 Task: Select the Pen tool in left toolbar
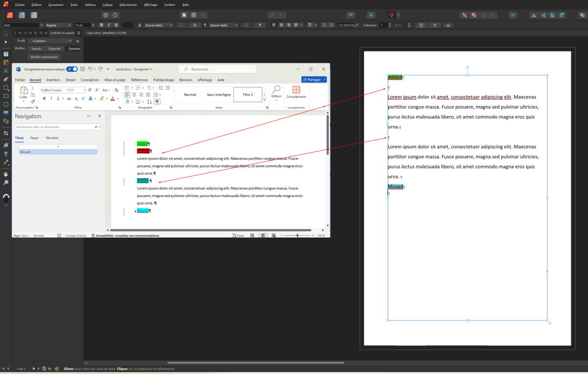point(6,79)
